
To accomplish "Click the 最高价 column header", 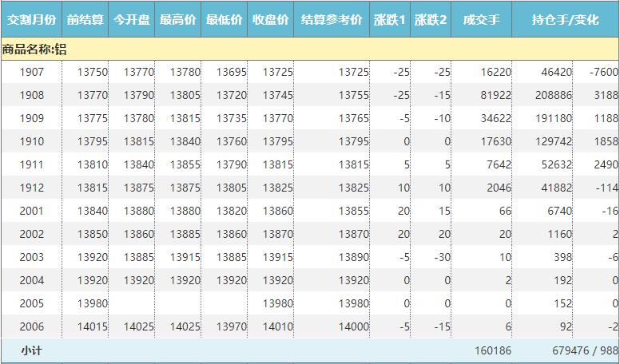I will [x=177, y=19].
